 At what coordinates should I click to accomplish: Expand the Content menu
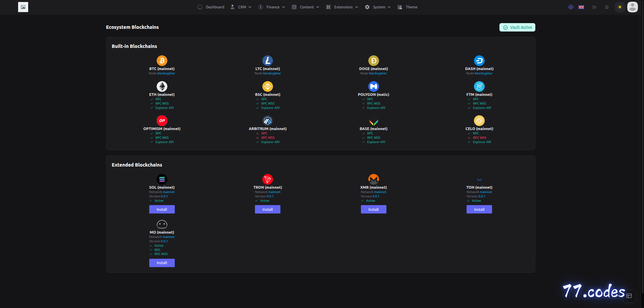[x=306, y=7]
